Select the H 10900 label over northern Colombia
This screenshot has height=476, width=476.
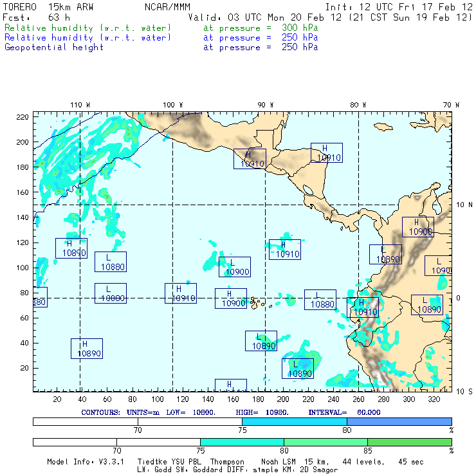pos(418,227)
